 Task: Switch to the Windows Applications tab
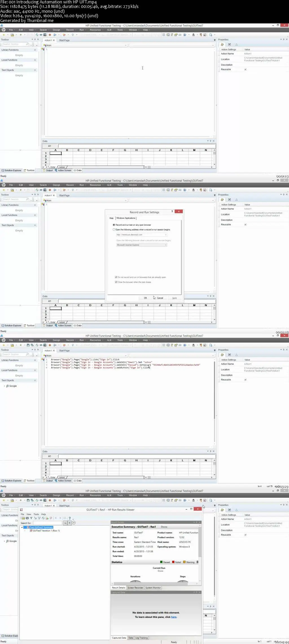[126, 218]
